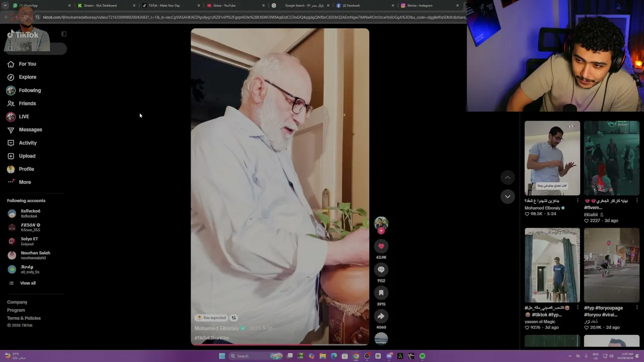Go to the Explore page
Image resolution: width=644 pixels, height=362 pixels.
point(22,77)
